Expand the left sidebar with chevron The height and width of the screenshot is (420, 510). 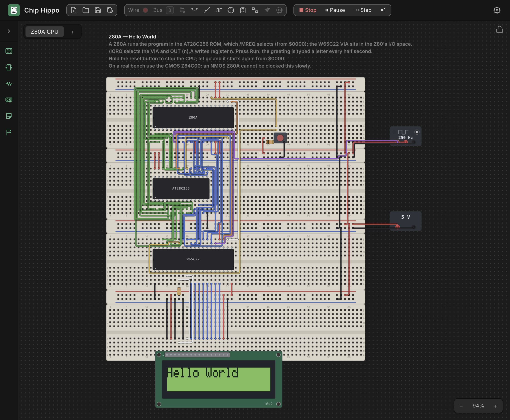9,31
